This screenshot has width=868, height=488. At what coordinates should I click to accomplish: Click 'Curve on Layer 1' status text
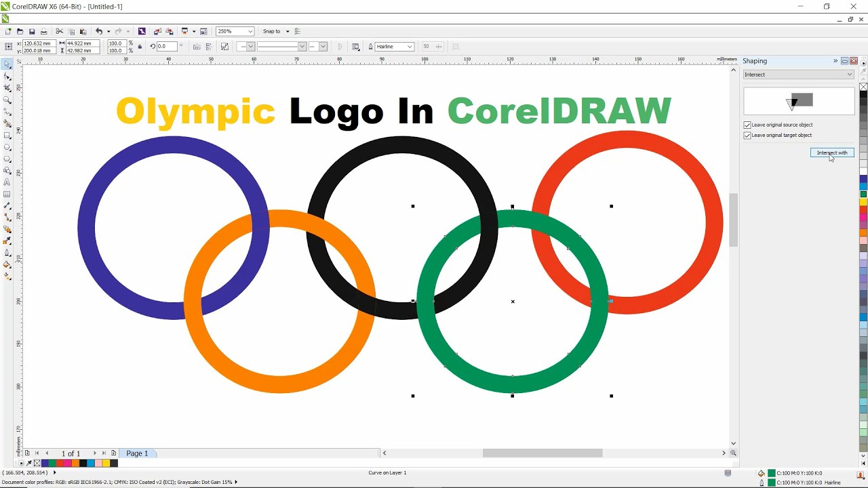click(387, 472)
